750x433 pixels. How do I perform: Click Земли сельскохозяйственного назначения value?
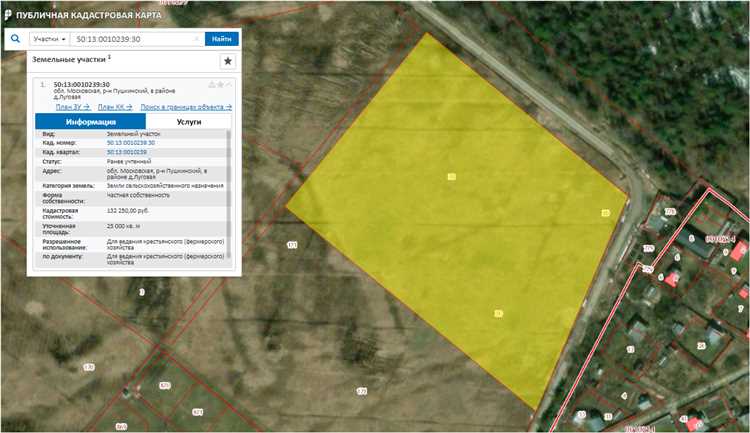coord(165,185)
